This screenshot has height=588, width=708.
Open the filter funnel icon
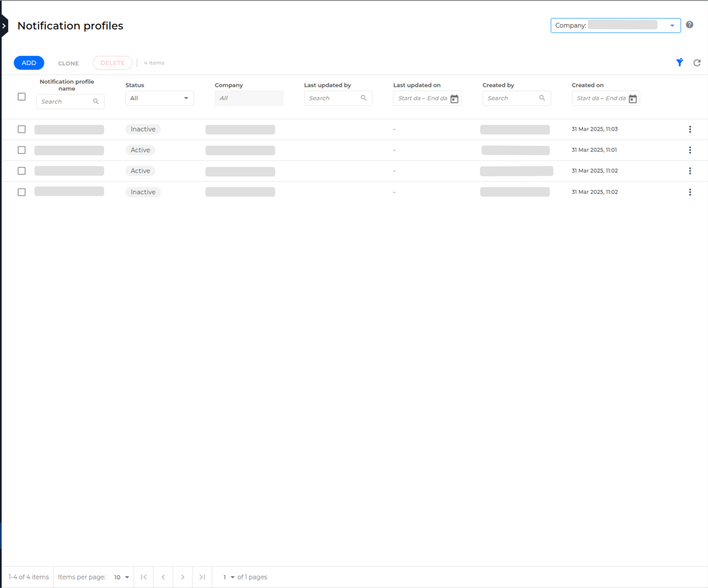pyautogui.click(x=680, y=63)
